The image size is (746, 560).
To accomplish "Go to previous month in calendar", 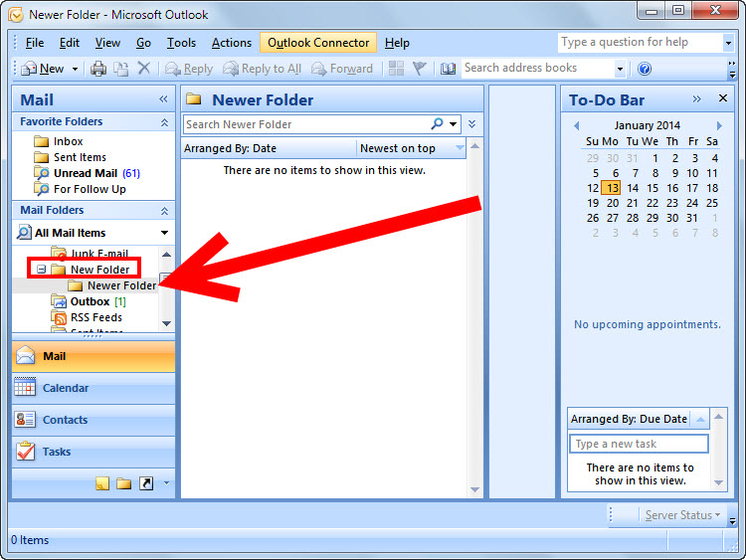I will coord(577,125).
